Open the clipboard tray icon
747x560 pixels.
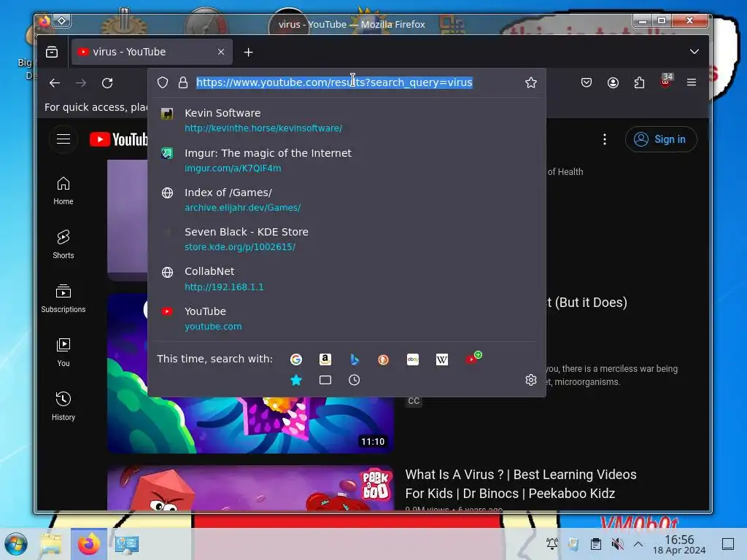(595, 544)
